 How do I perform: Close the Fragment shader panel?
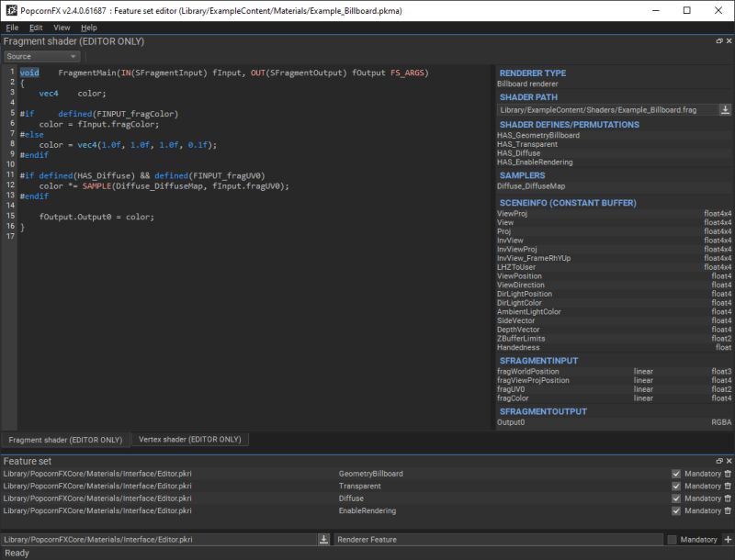click(729, 41)
